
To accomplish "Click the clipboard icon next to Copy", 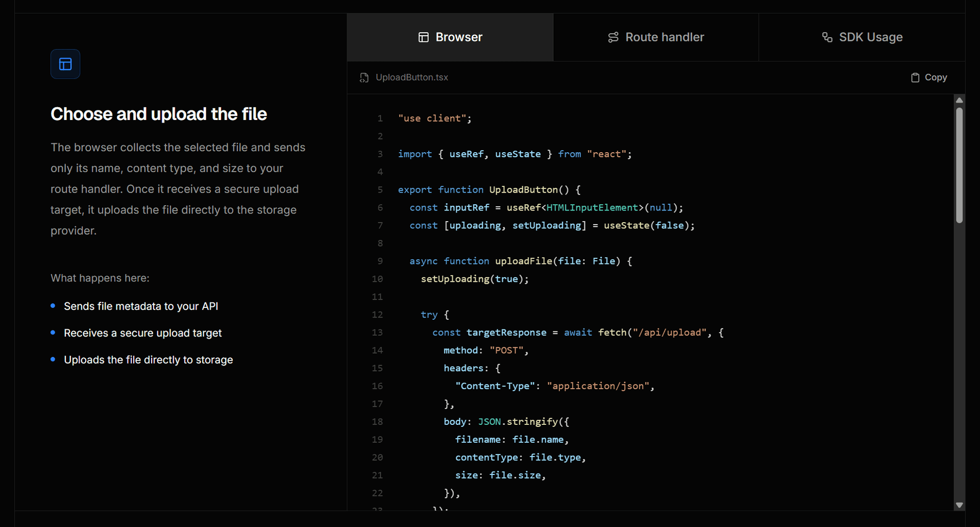I will [x=915, y=78].
